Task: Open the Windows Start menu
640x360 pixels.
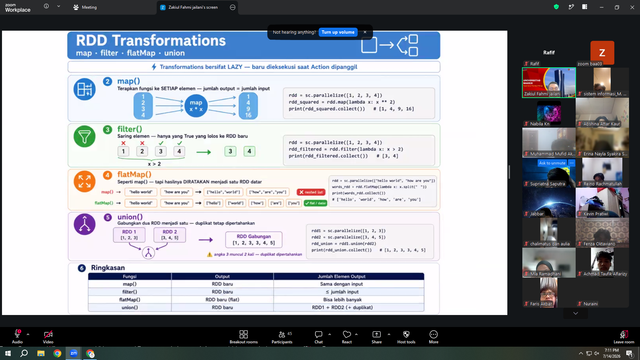Action: [8, 353]
